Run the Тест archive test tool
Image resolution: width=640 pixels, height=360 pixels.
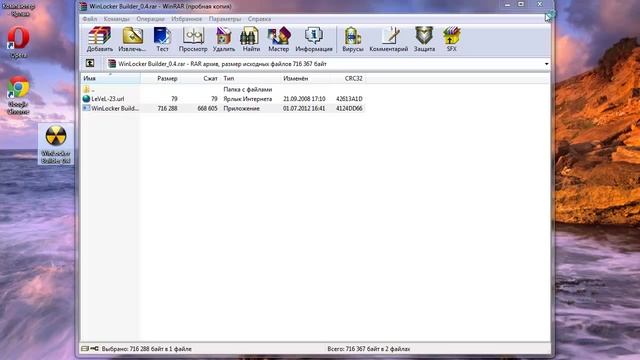pyautogui.click(x=162, y=39)
